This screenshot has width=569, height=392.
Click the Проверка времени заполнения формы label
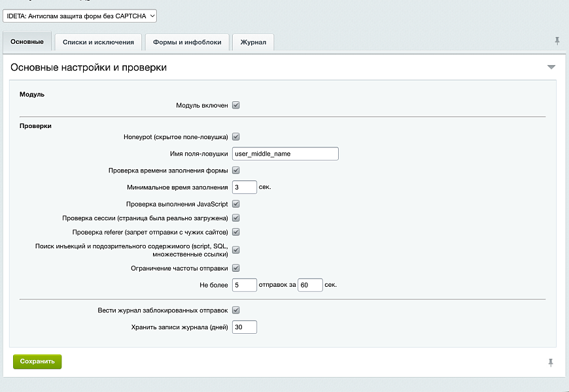point(168,171)
